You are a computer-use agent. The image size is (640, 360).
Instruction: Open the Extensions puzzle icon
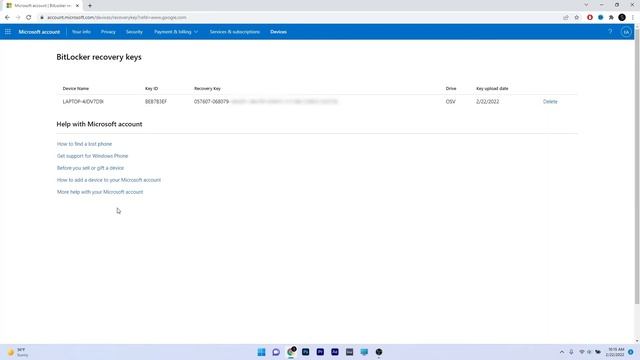611,18
